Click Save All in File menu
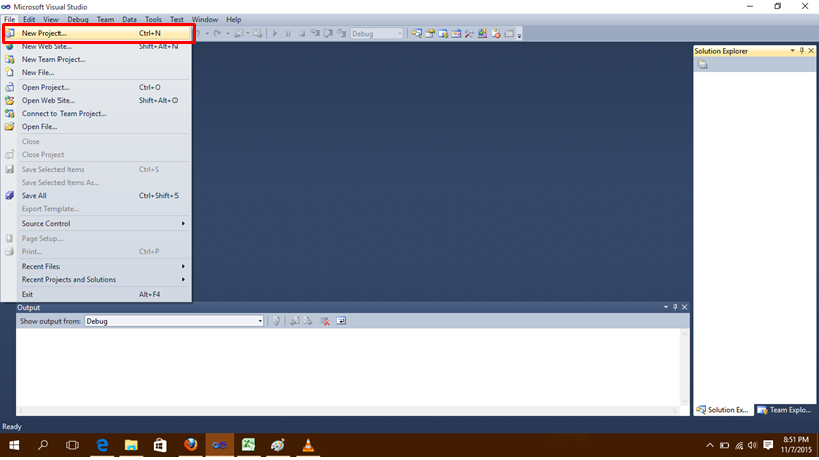 97,196
